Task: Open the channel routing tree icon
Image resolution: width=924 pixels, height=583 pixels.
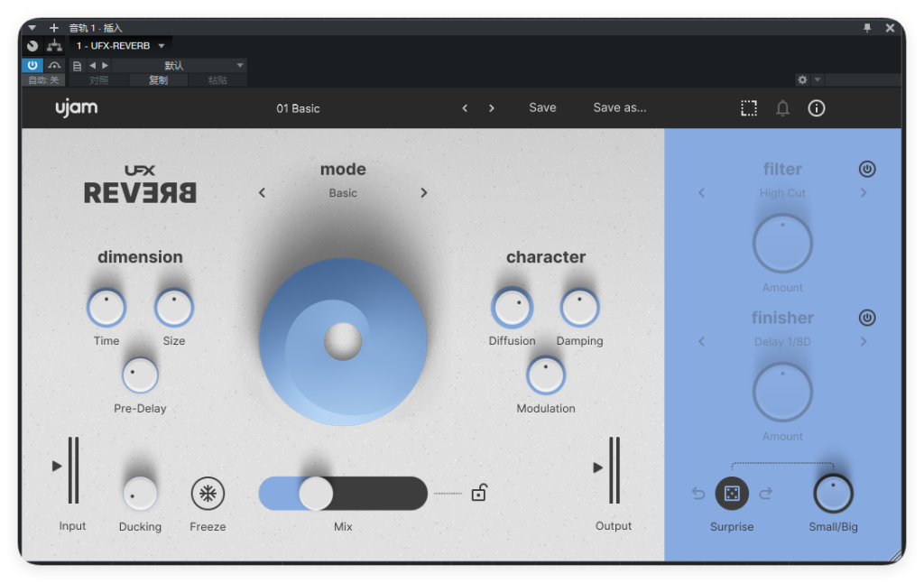Action: pyautogui.click(x=54, y=45)
